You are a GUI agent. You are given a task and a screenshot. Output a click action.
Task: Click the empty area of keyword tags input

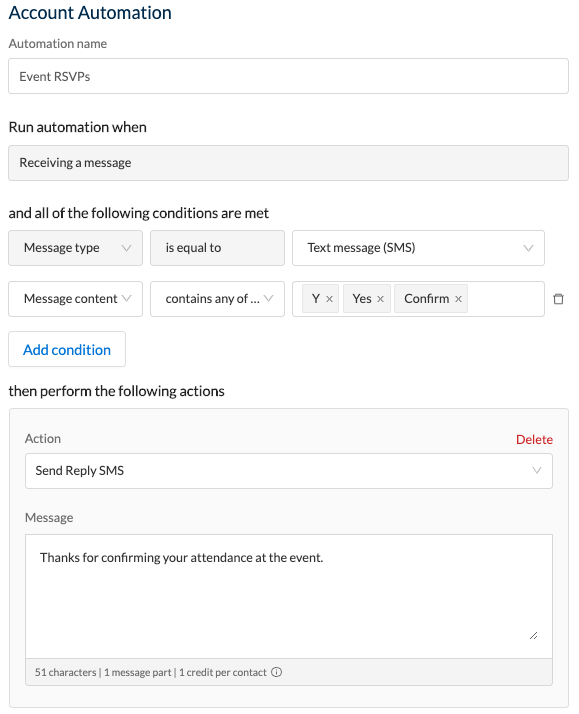[x=505, y=299]
